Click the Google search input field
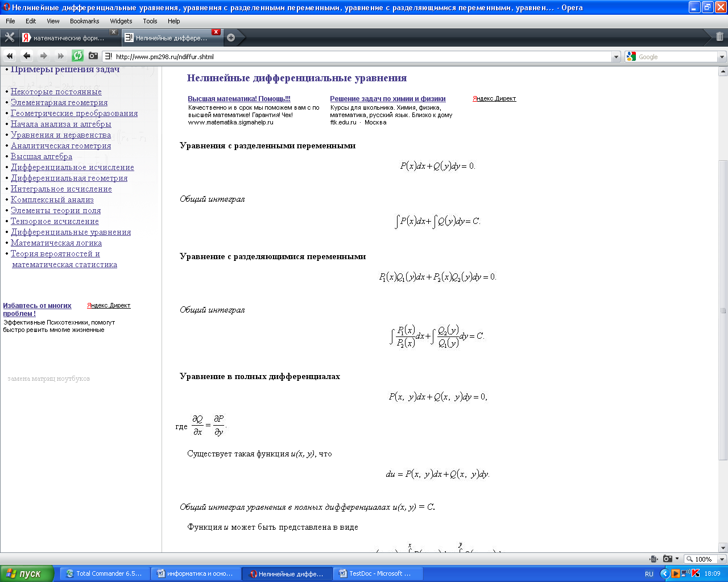This screenshot has width=728, height=582. (x=677, y=57)
